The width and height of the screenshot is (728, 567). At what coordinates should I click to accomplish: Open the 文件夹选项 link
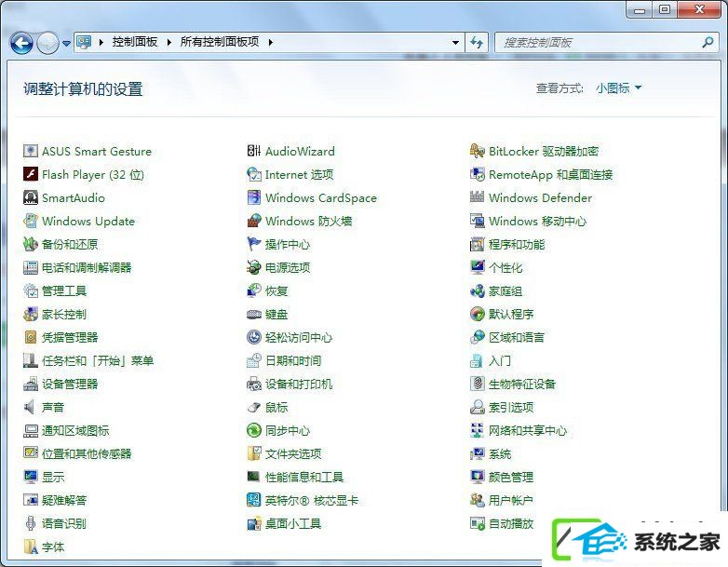293,453
